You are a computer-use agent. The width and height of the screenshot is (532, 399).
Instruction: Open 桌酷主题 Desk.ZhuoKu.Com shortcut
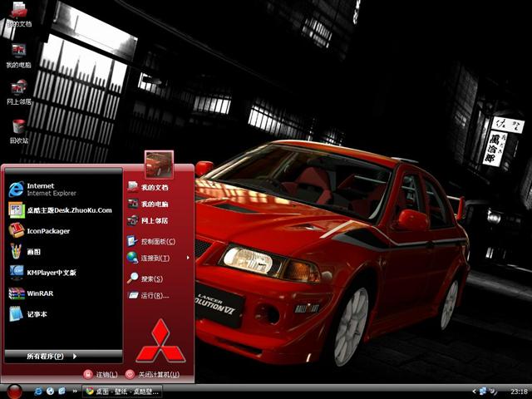(x=58, y=210)
